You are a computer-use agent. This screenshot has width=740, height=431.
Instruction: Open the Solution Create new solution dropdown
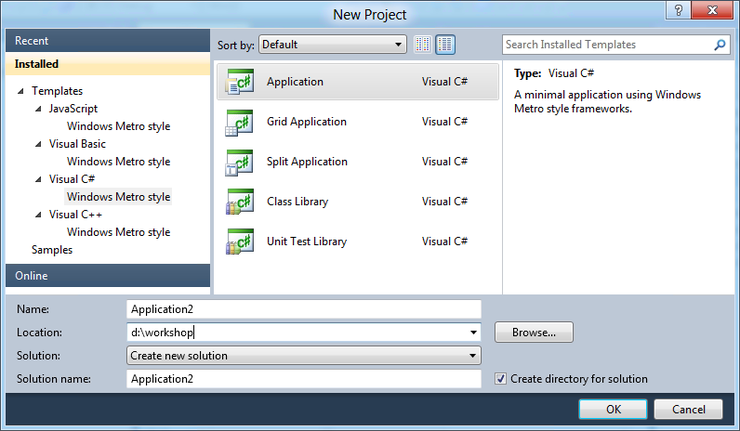[x=304, y=355]
